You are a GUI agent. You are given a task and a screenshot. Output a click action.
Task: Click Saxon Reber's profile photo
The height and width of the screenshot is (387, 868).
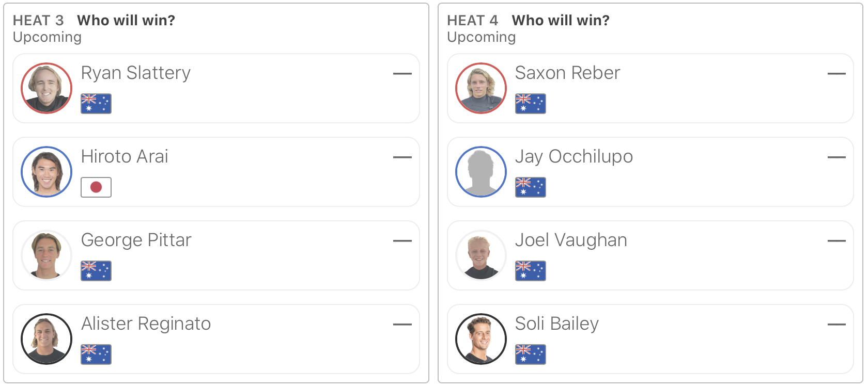coord(481,88)
